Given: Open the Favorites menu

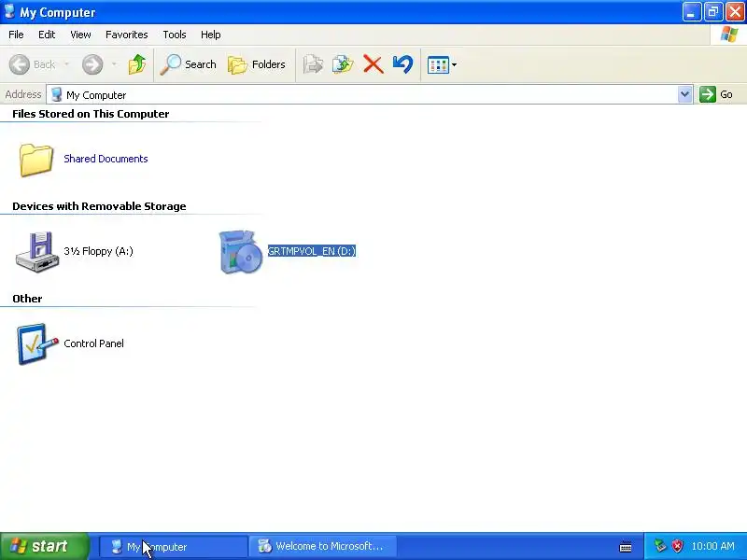Looking at the screenshot, I should pyautogui.click(x=127, y=35).
